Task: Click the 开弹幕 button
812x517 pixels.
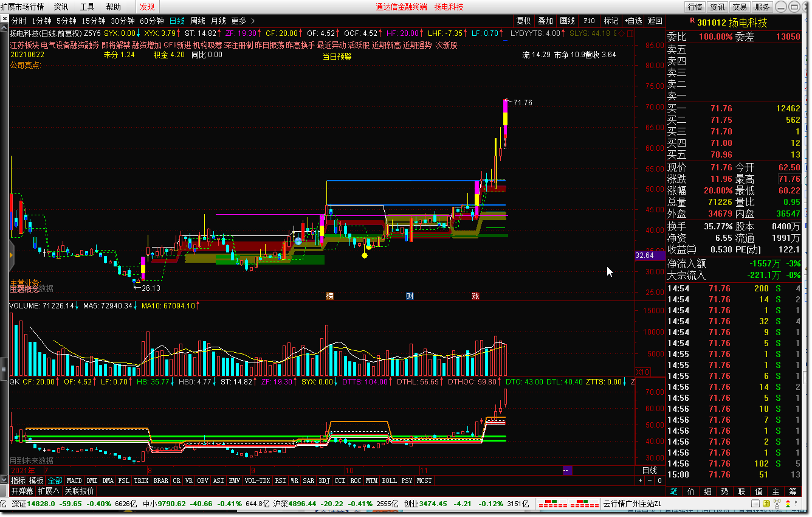Action: [x=22, y=491]
